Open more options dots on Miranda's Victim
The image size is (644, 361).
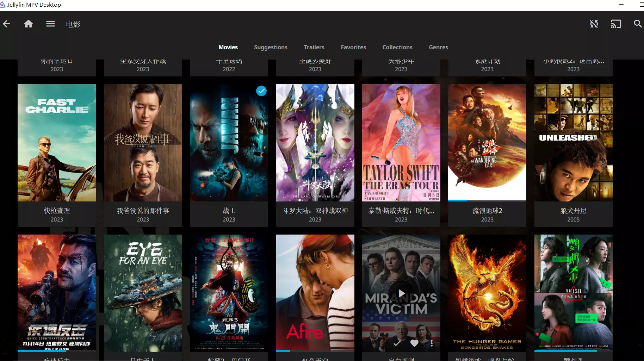tap(432, 343)
